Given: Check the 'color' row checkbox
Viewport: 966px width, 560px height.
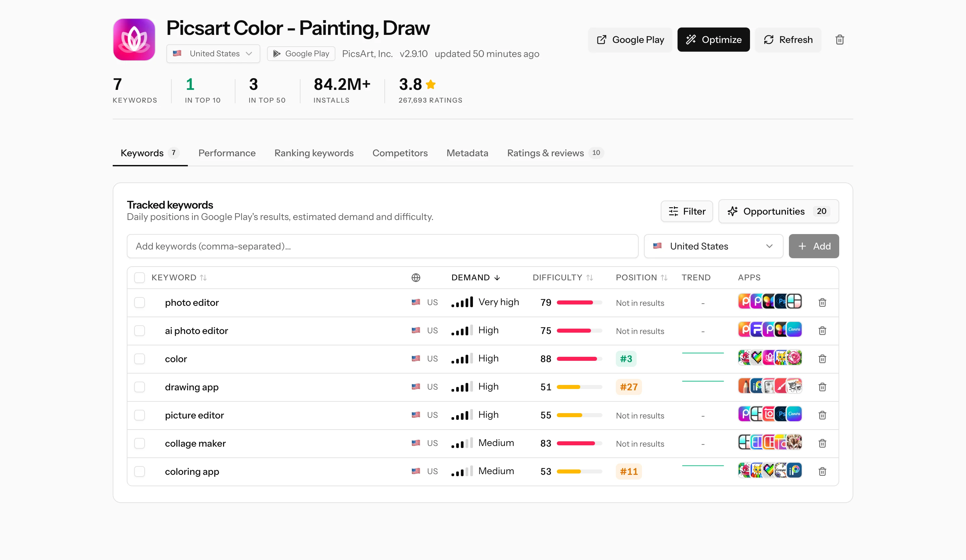Looking at the screenshot, I should [140, 359].
